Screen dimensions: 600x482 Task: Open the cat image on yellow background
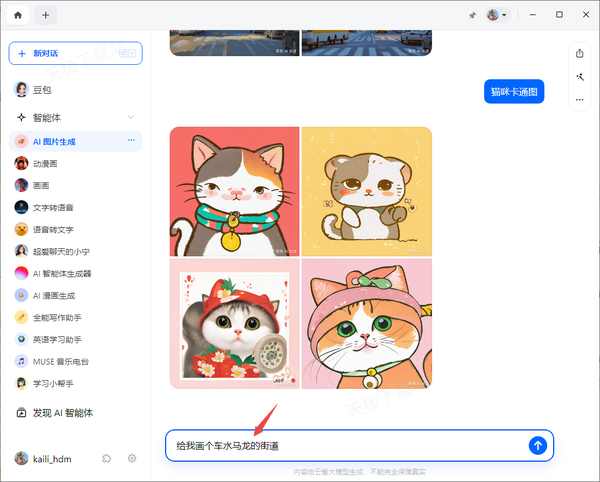click(367, 192)
